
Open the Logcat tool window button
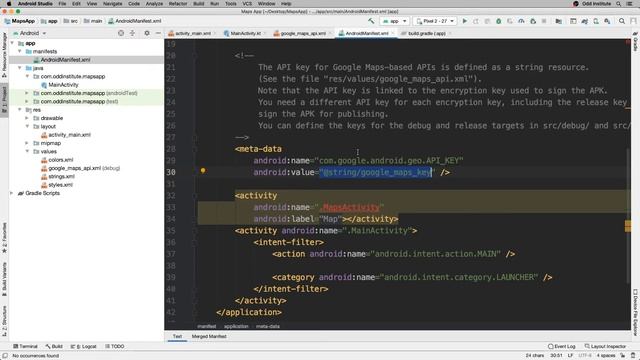coord(84,346)
